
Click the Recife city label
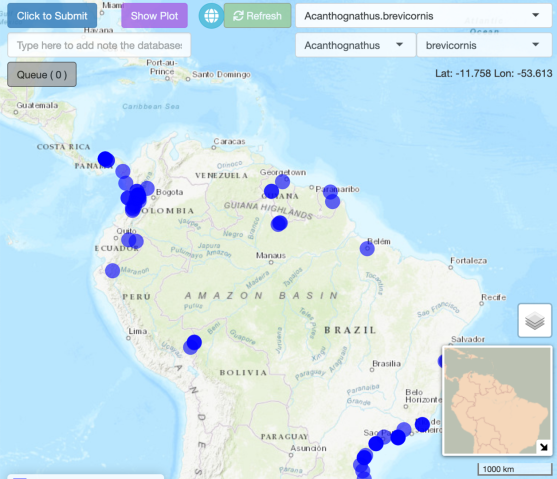pos(493,297)
